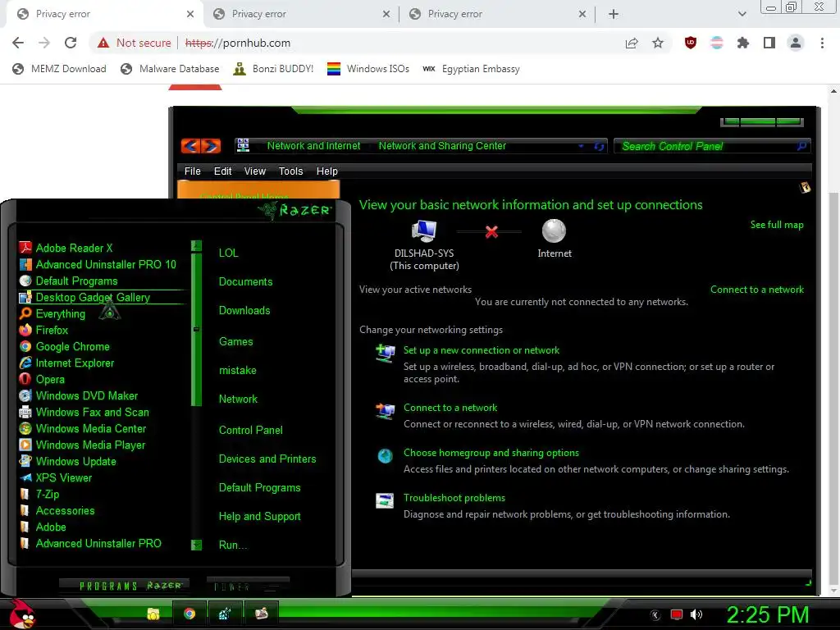The image size is (840, 630).
Task: Switch to the second Privacy error tab
Action: [300, 14]
